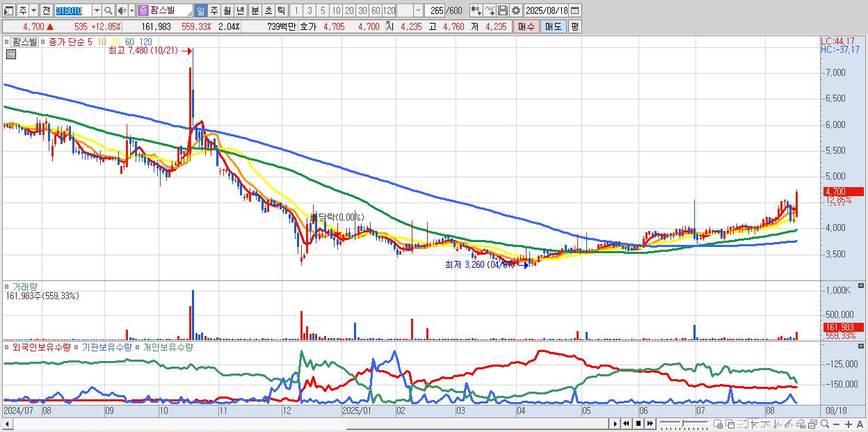
Task: Click the 전 button in the toolbar
Action: click(46, 10)
